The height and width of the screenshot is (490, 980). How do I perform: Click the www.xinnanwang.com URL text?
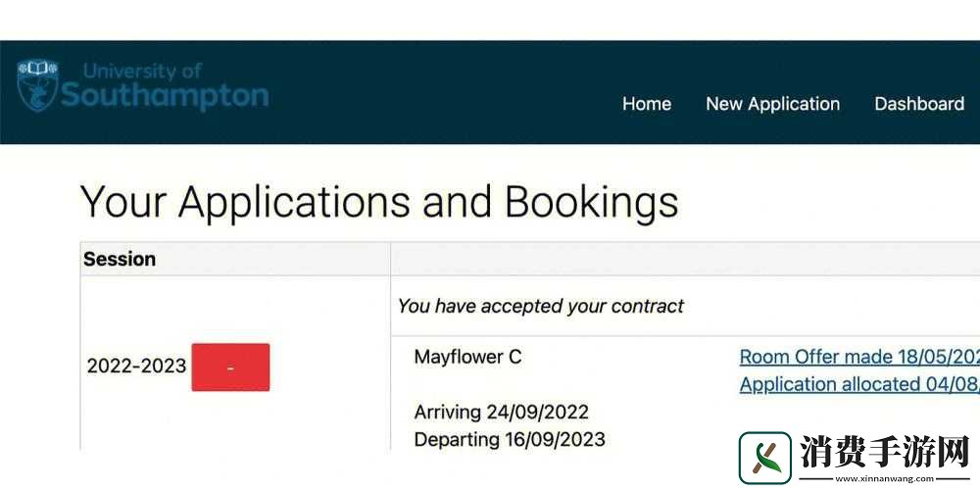(x=884, y=479)
